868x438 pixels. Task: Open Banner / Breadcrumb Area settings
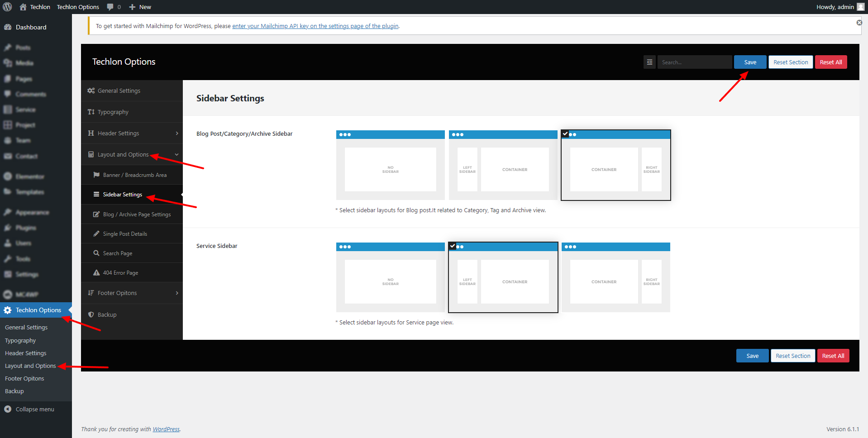[x=134, y=175]
